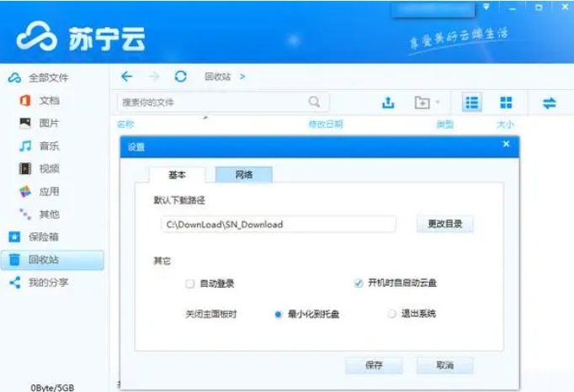Switch to the 网络 tab
The image size is (574, 392).
pyautogui.click(x=244, y=175)
